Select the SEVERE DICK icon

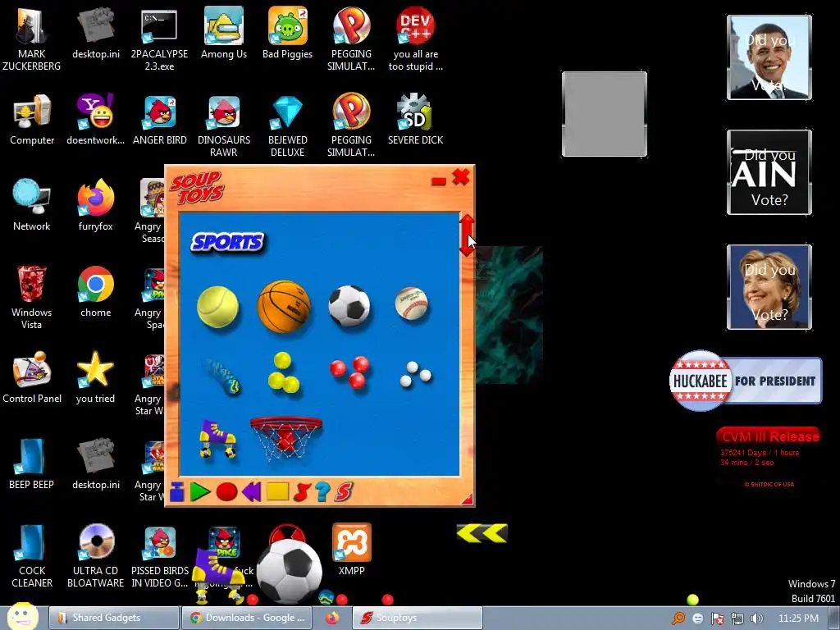pos(416,120)
